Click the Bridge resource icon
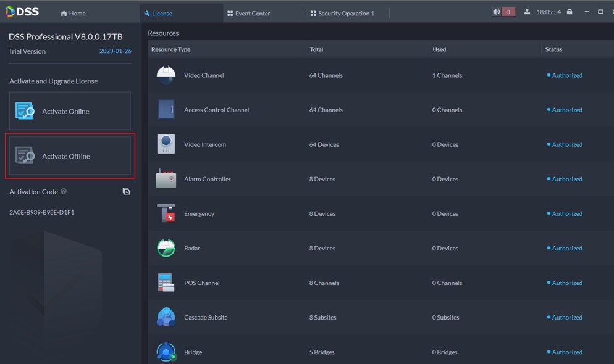Image resolution: width=614 pixels, height=364 pixels. pyautogui.click(x=166, y=352)
